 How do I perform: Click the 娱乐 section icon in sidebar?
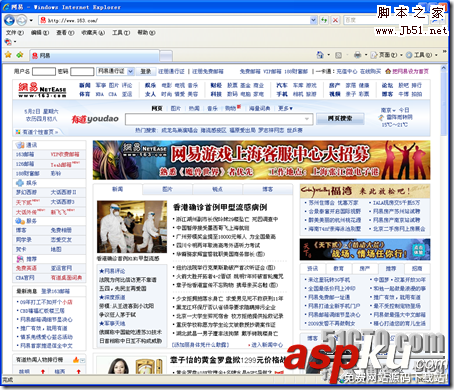(x=20, y=183)
